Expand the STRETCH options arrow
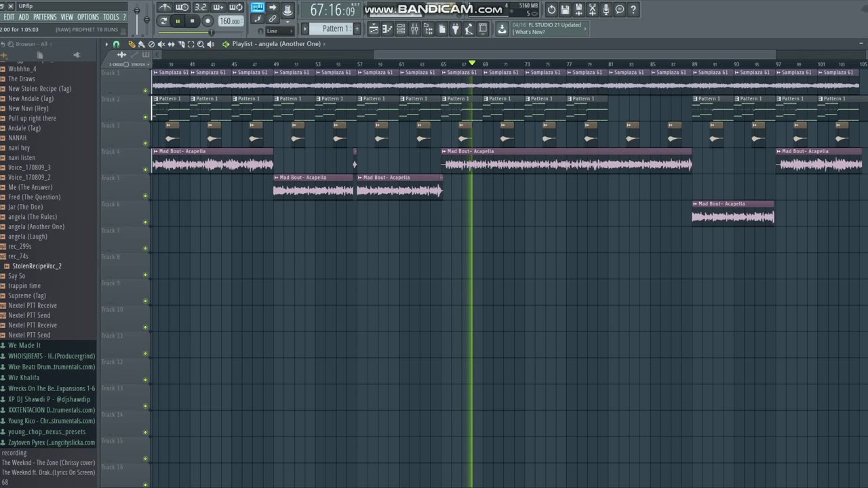Viewport: 868px width, 488px height. pyautogui.click(x=148, y=64)
